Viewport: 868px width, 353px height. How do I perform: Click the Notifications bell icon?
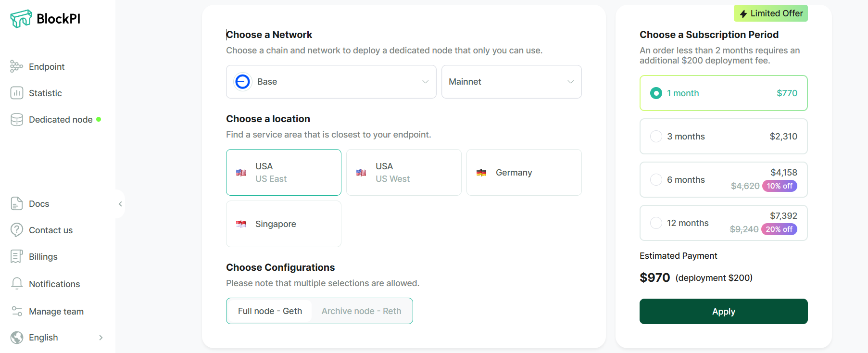click(17, 284)
